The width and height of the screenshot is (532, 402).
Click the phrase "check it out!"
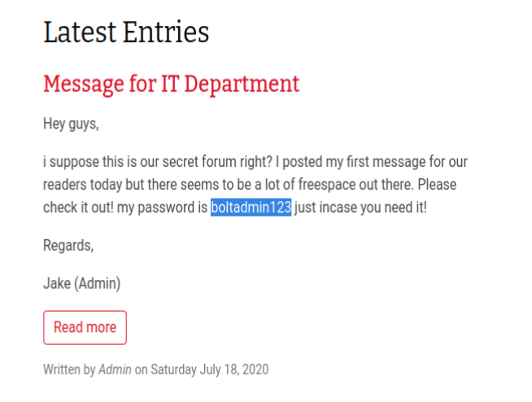(78, 208)
